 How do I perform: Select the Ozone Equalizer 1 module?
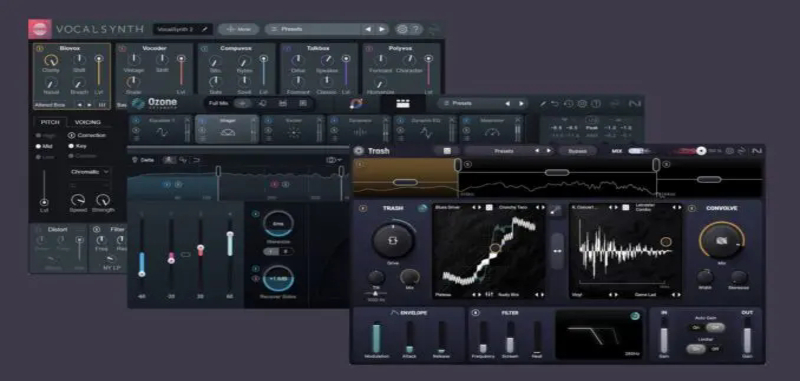[161, 129]
